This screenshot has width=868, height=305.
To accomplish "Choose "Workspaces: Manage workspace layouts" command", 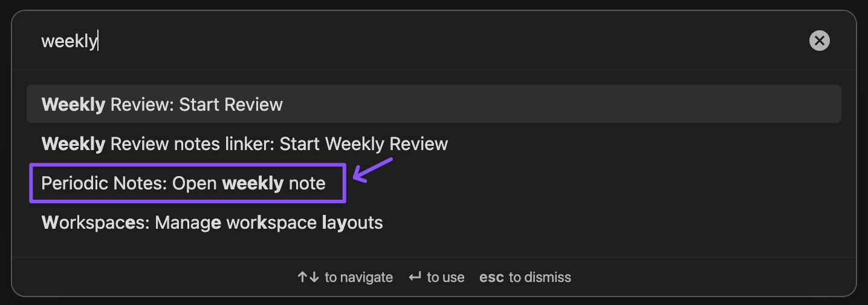I will pyautogui.click(x=212, y=223).
